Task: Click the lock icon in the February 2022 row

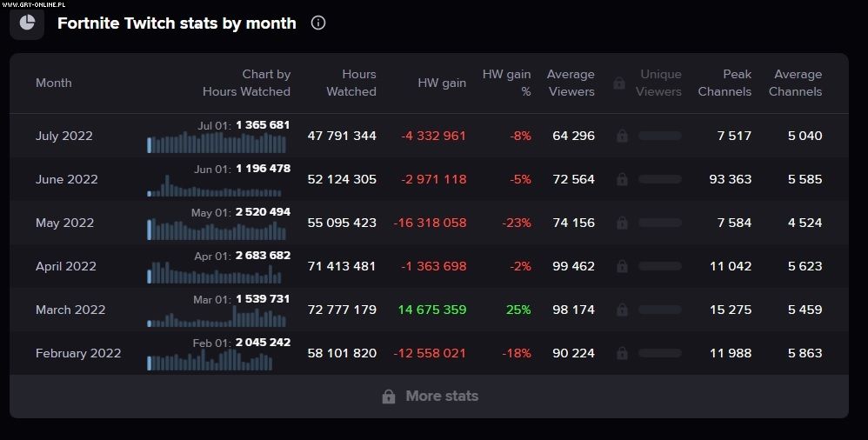Action: 622,353
